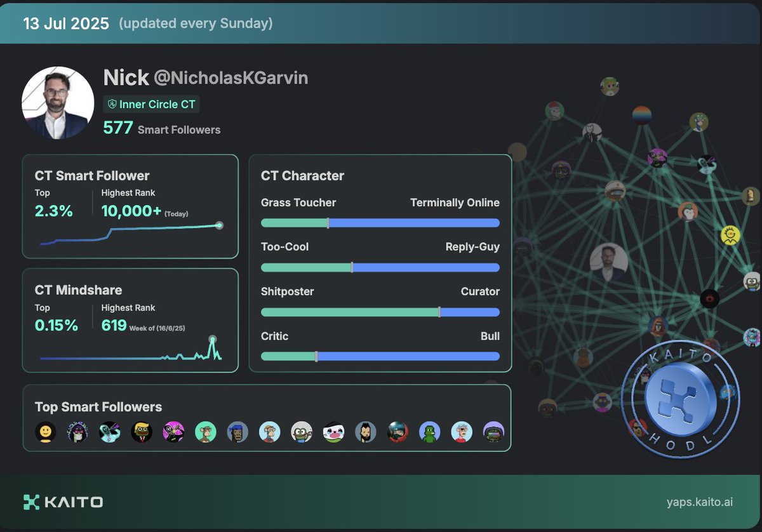
Task: Adjust the Grass Toucher–Terminally Online slider handle
Action: [328, 223]
